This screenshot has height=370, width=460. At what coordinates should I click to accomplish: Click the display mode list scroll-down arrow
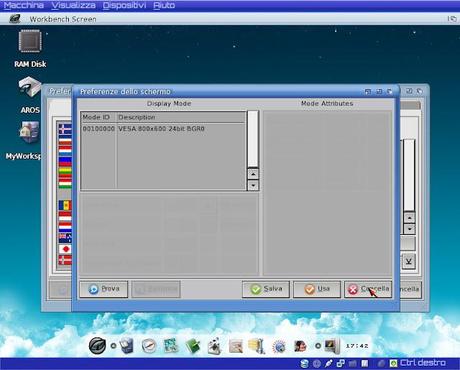(x=253, y=185)
